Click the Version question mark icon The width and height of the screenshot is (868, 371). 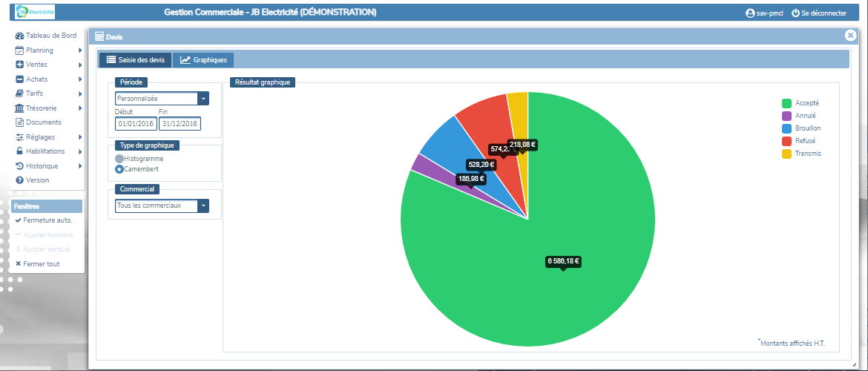19,180
